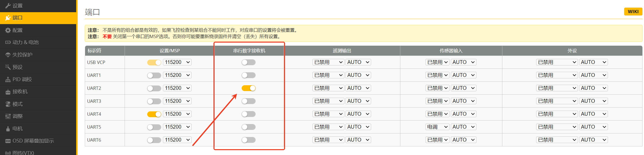
Task: Click the wrench icon beside 设置
Action: pyautogui.click(x=8, y=6)
